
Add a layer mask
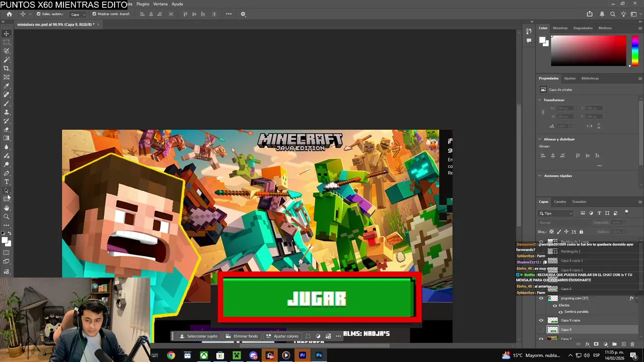point(596,344)
